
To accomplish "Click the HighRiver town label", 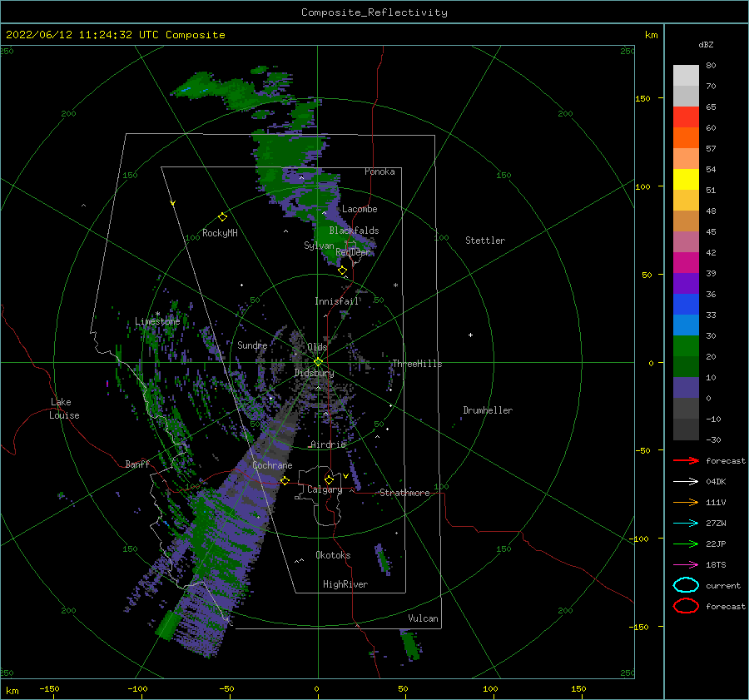I will [x=345, y=584].
